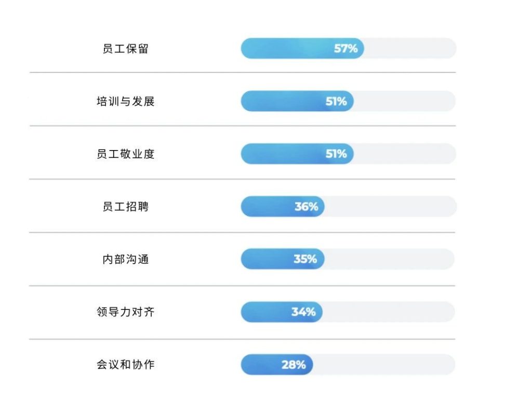Screen dimensions: 532x394
Task: Click the 36% percentage text
Action: [x=307, y=207]
